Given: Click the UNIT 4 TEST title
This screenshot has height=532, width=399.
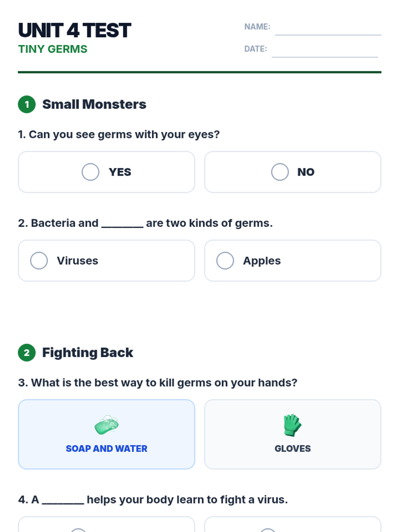Looking at the screenshot, I should [75, 30].
